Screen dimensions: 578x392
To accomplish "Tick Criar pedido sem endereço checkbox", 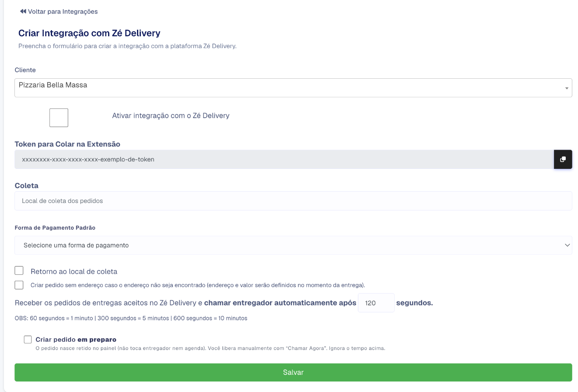I will [x=19, y=285].
